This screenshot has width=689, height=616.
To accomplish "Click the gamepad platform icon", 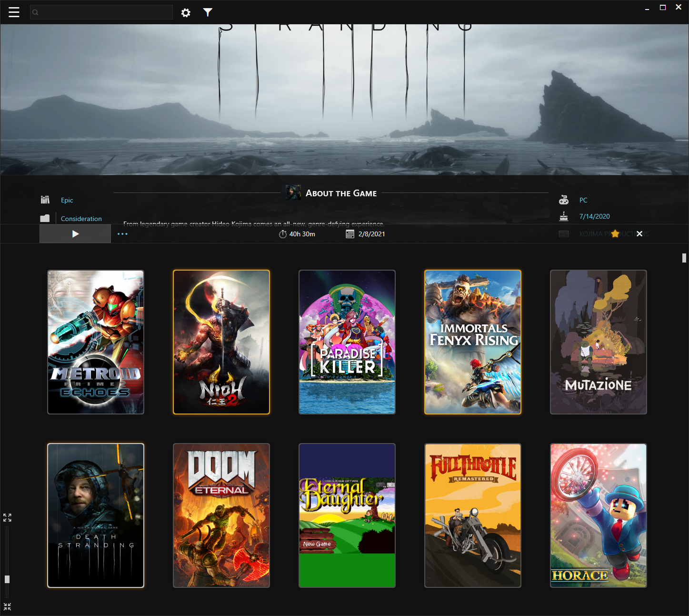I will pos(564,200).
